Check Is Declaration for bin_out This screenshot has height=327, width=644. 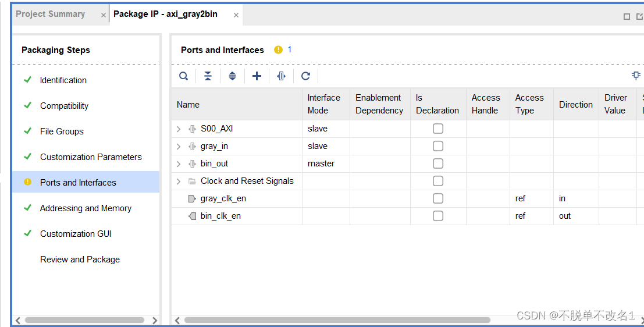click(x=438, y=163)
